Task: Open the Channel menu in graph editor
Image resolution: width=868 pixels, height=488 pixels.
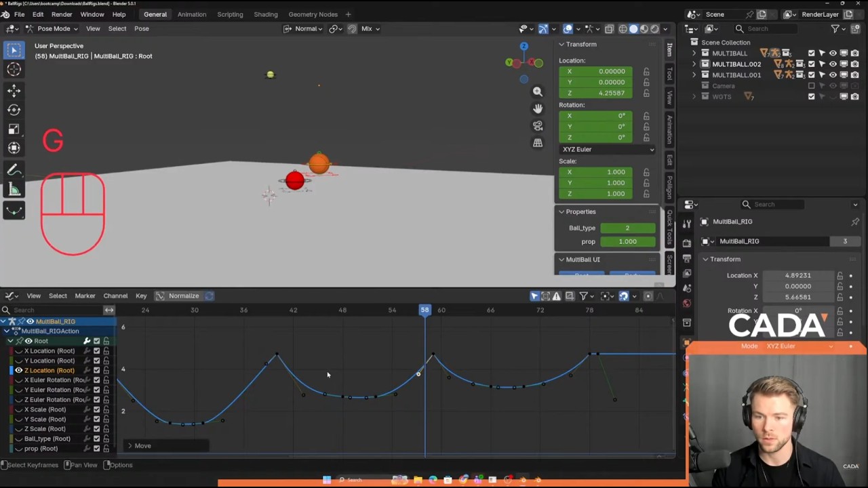Action: click(x=115, y=296)
